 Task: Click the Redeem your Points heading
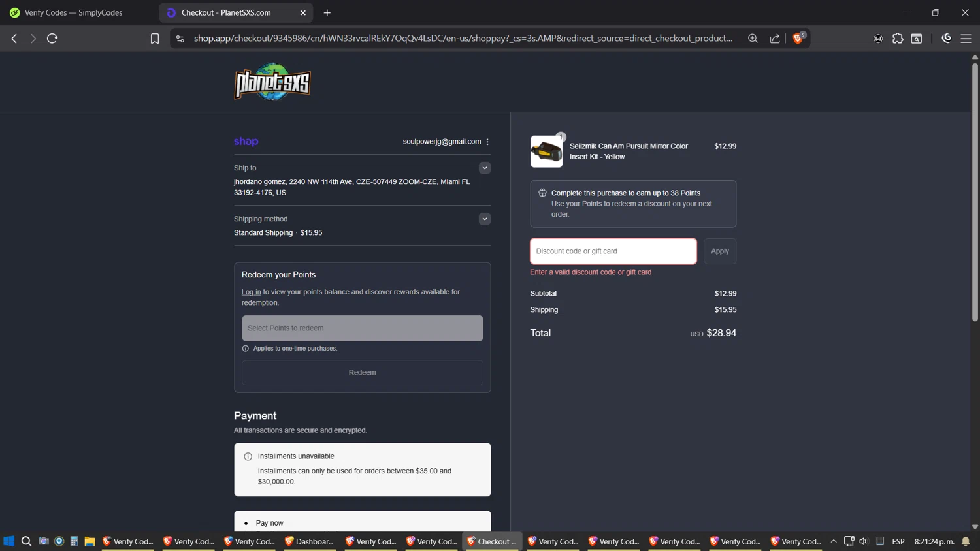coord(278,275)
